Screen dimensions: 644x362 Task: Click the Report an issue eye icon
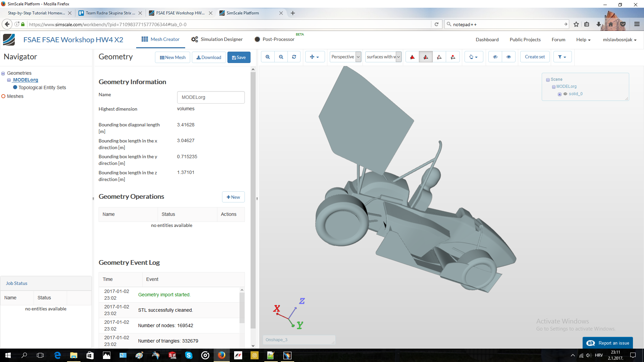pos(591,343)
